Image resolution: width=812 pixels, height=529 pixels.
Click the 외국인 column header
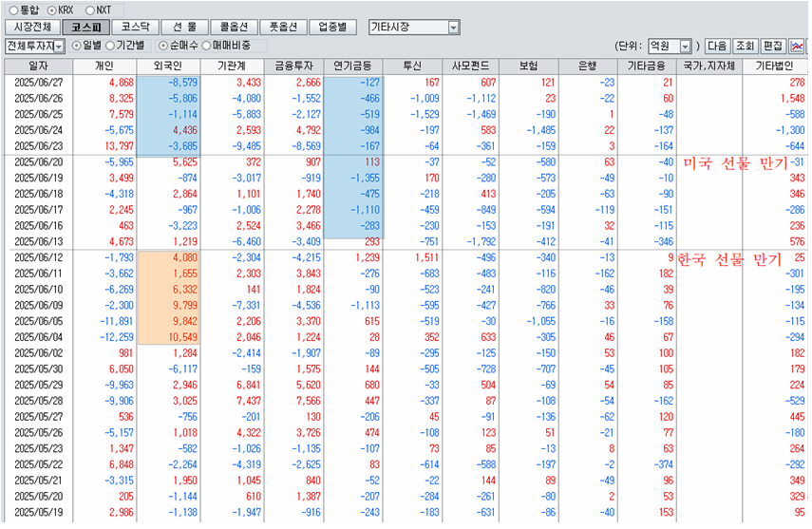168,66
